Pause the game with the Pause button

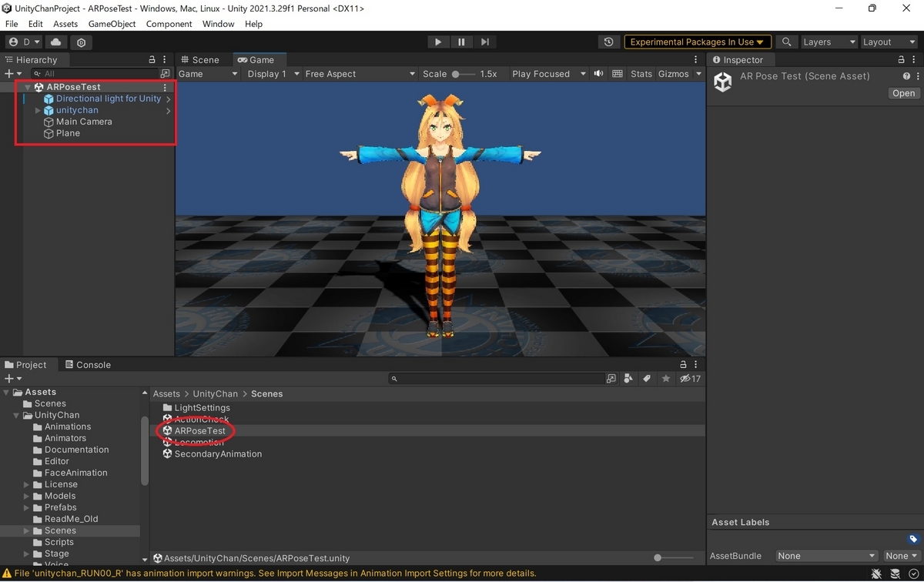point(461,42)
